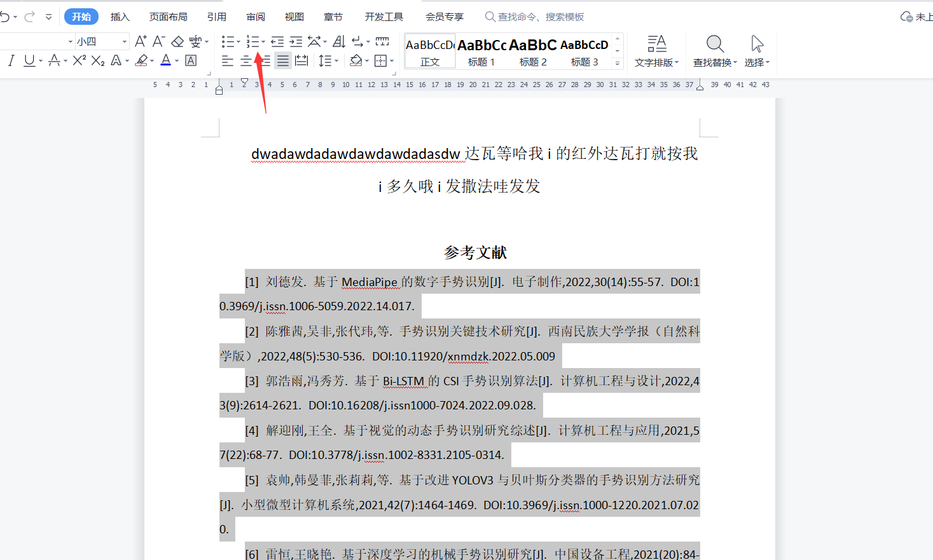Viewport: 933px width, 560px height.
Task: Switch to the 插入 tab
Action: click(x=120, y=17)
